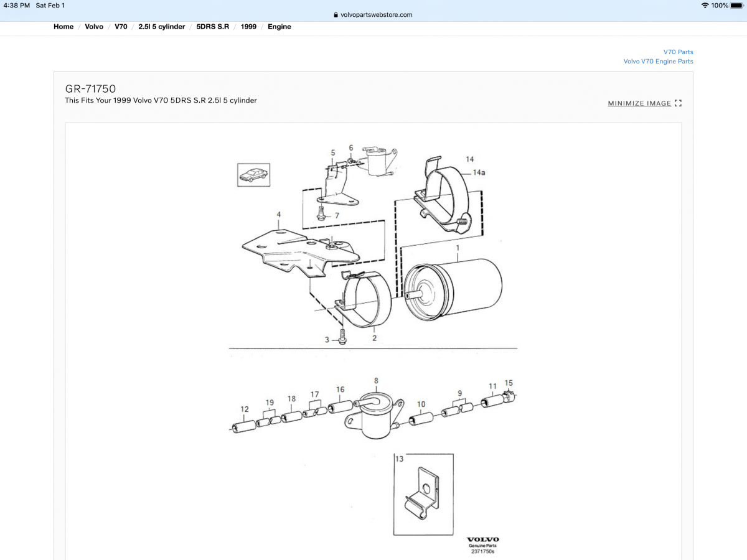
Task: Click the Volvo Genuine Parts logo
Action: [x=484, y=541]
